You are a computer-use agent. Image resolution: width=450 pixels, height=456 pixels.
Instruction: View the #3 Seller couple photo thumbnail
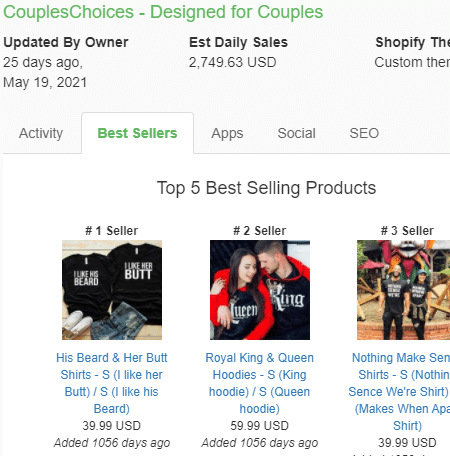(403, 290)
